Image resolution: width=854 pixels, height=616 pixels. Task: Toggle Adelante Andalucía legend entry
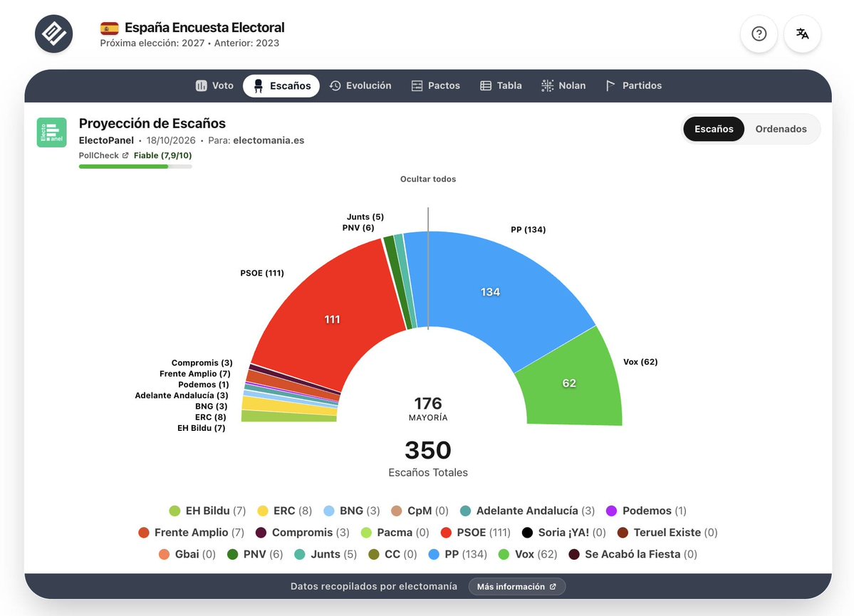(527, 511)
